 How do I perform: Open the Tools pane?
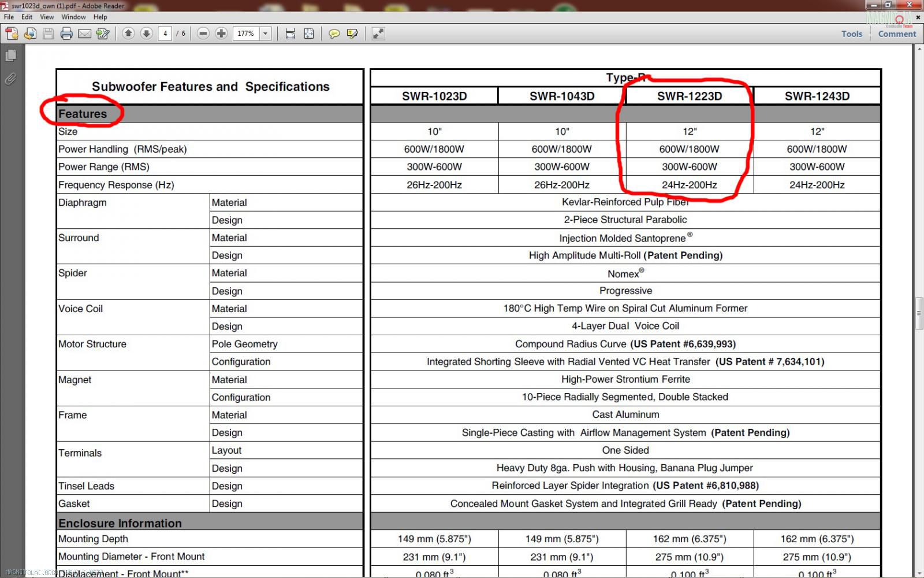pyautogui.click(x=852, y=34)
